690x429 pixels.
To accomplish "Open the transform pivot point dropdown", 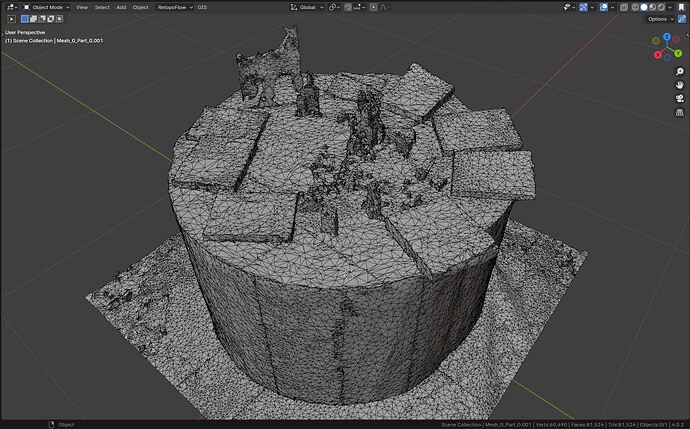I will pyautogui.click(x=335, y=7).
